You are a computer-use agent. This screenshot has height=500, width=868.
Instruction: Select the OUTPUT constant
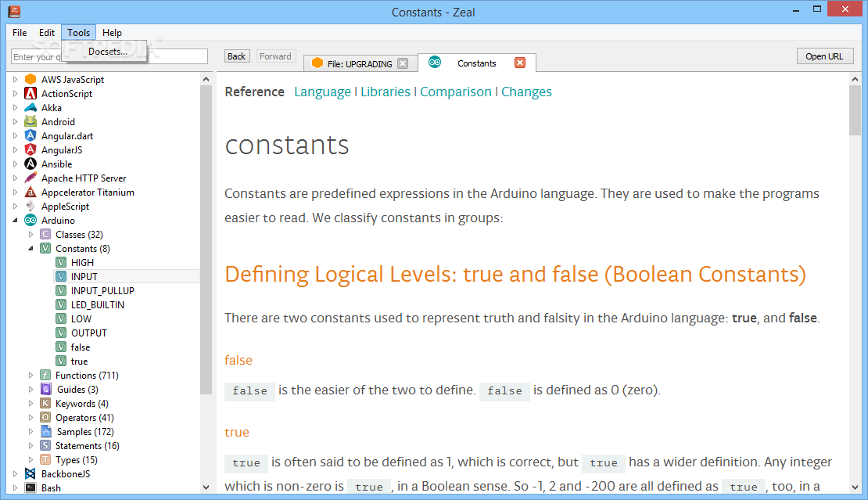tap(88, 333)
